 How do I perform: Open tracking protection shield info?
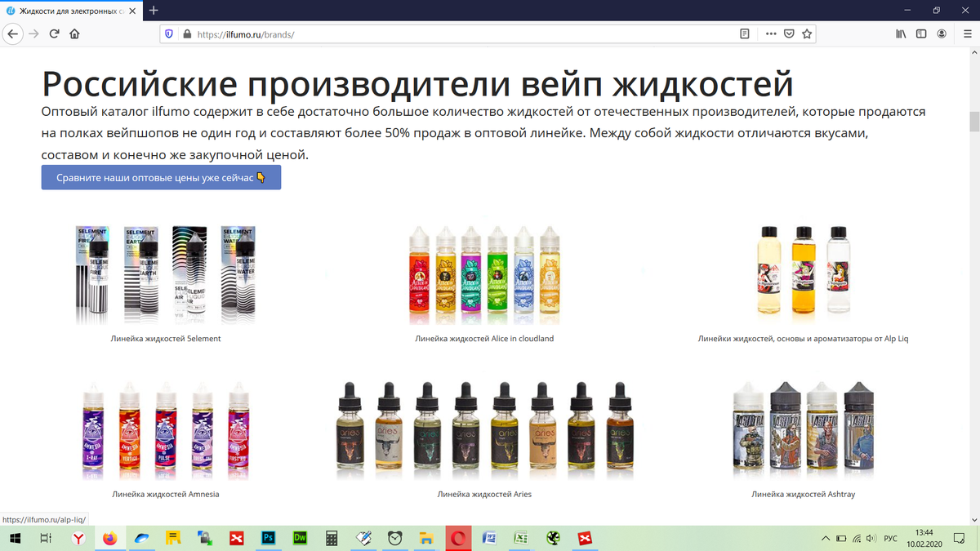coord(170,34)
